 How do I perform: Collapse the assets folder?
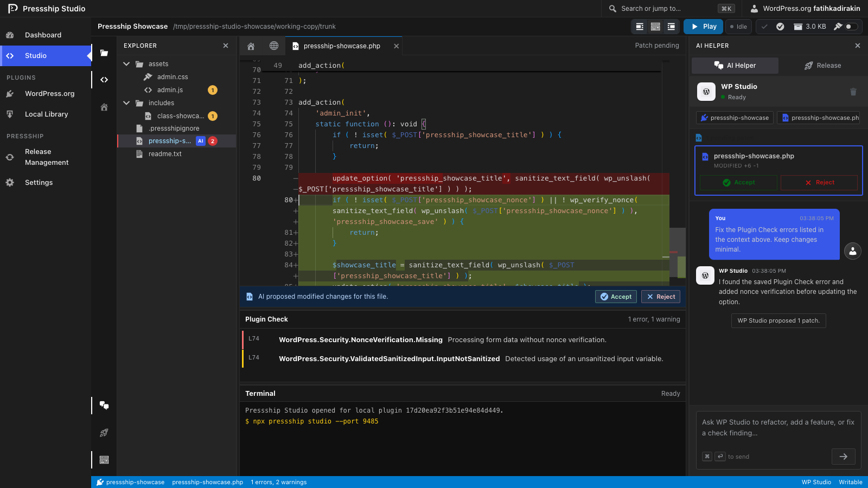126,64
